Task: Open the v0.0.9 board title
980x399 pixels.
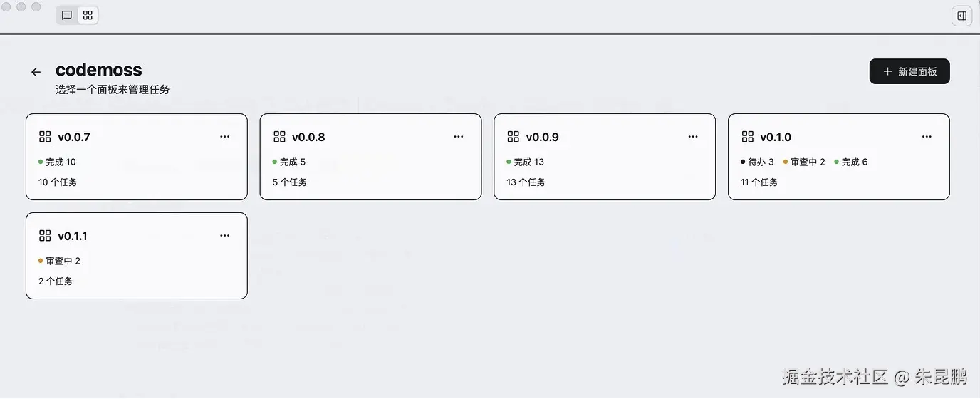Action: [543, 138]
